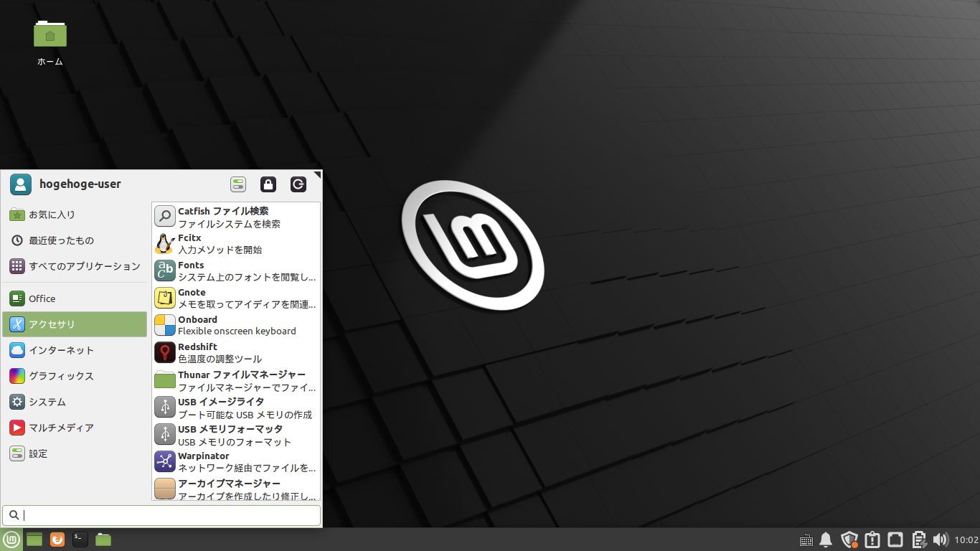
Task: Open Catfish ファイル検索 from the menu
Action: pyautogui.click(x=236, y=217)
